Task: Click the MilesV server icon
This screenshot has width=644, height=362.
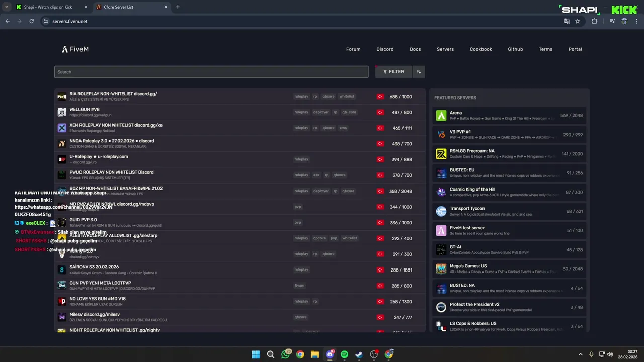Action: click(x=62, y=317)
